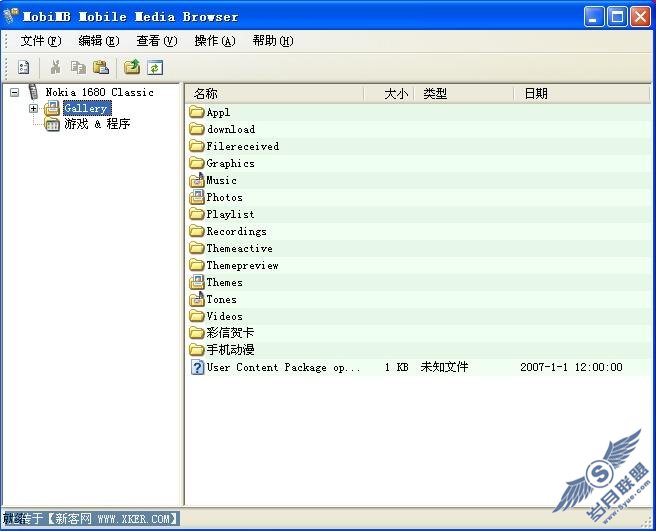Viewport: 656px width, 531px height.
Task: Click the Videos folder icon
Action: click(x=197, y=316)
